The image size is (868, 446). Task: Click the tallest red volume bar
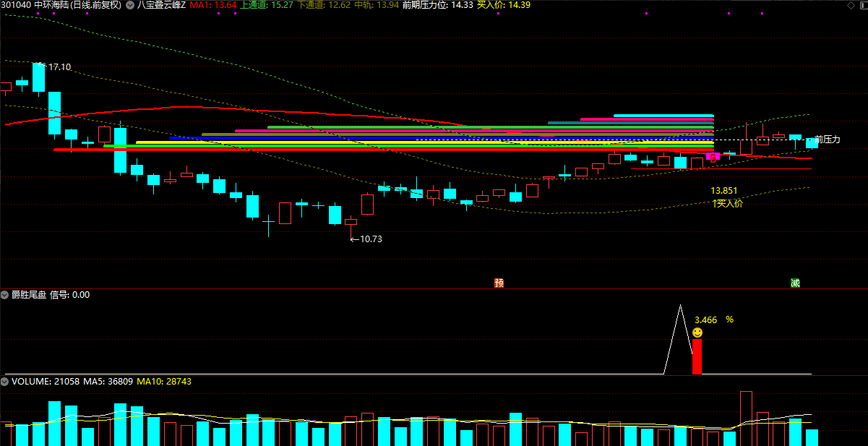click(746, 418)
